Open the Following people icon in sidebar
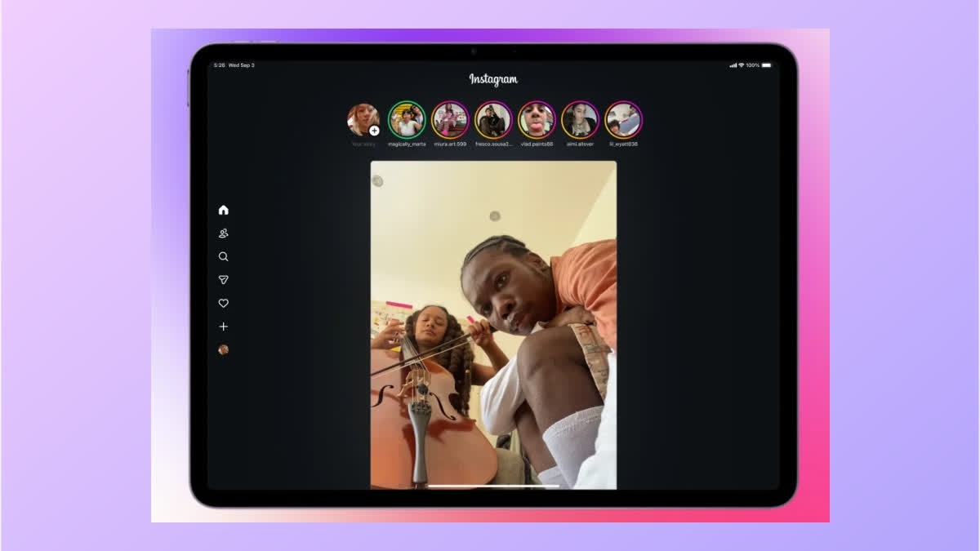Screen dimensions: 980x551 pyautogui.click(x=224, y=233)
